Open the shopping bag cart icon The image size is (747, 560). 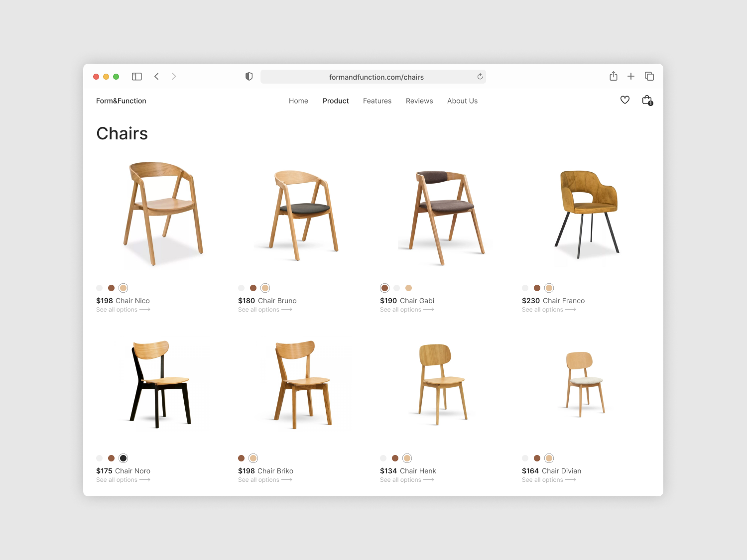[x=647, y=100]
